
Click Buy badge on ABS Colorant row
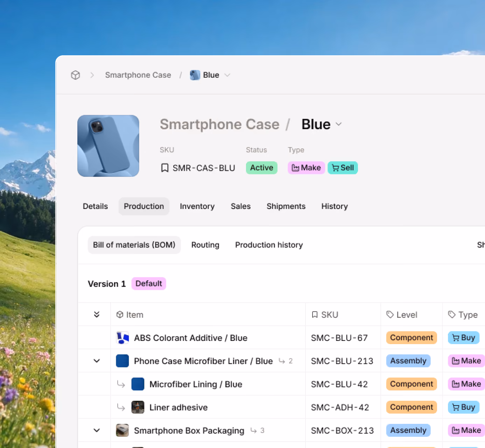464,338
